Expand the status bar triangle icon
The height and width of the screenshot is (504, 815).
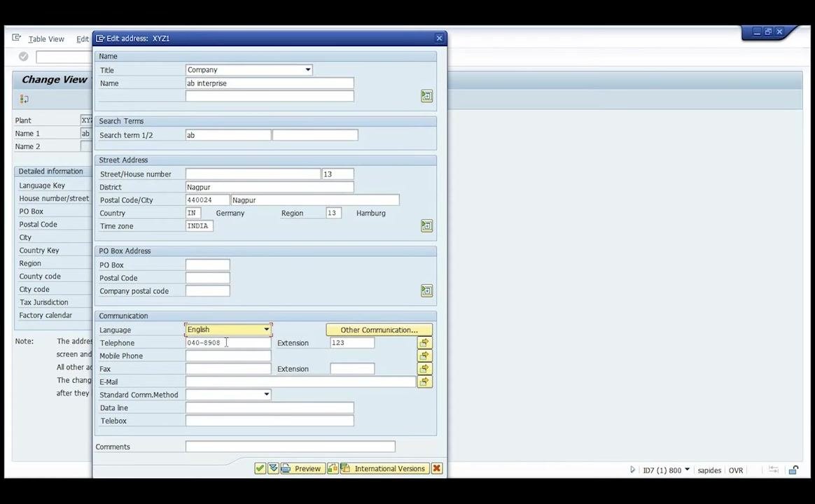(x=632, y=470)
